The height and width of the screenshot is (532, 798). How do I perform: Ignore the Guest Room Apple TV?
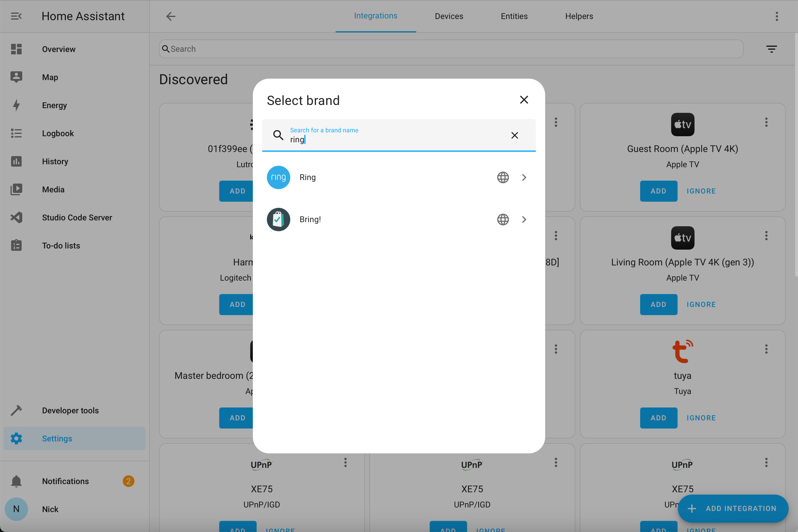(x=701, y=191)
